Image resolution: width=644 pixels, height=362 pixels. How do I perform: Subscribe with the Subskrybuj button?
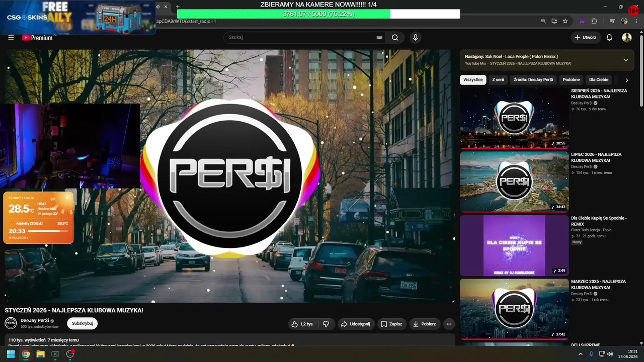[83, 323]
